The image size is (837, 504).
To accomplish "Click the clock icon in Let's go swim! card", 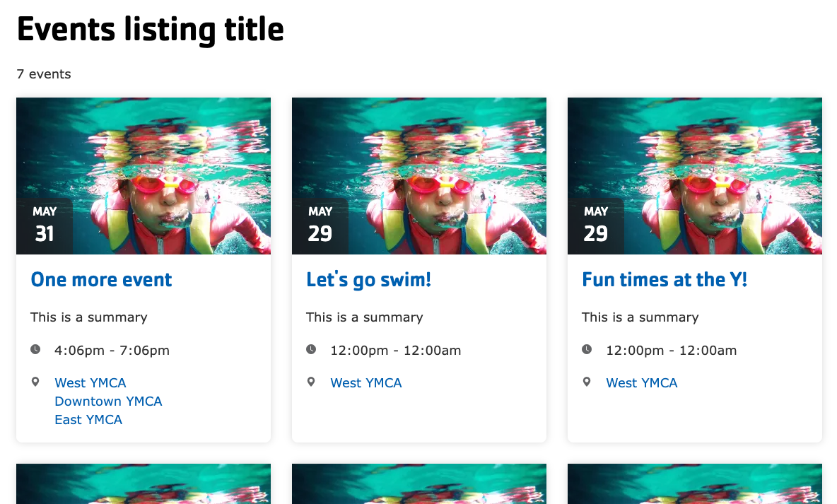I will 311,350.
